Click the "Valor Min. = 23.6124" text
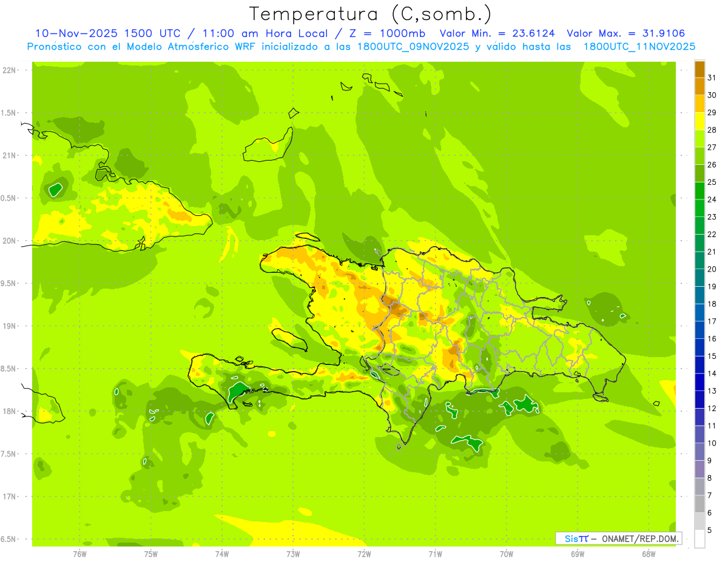The image size is (728, 562). [x=498, y=33]
